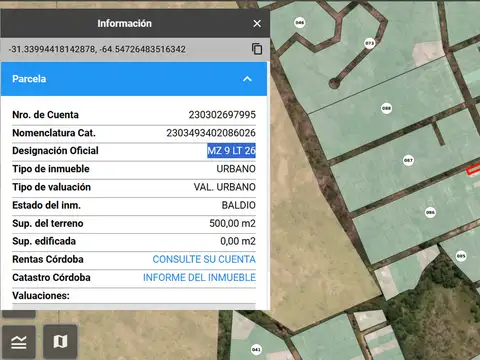Click the Rentas Córdoba label

tap(48, 259)
